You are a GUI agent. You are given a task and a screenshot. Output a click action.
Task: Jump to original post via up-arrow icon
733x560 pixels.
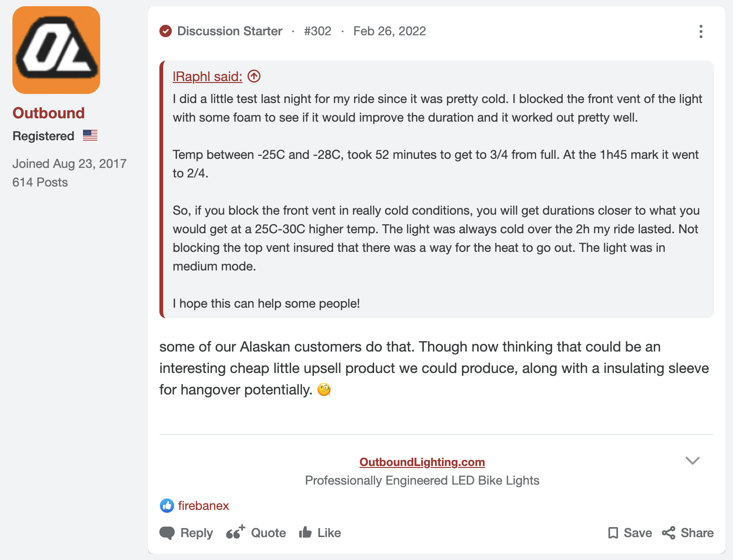[254, 76]
